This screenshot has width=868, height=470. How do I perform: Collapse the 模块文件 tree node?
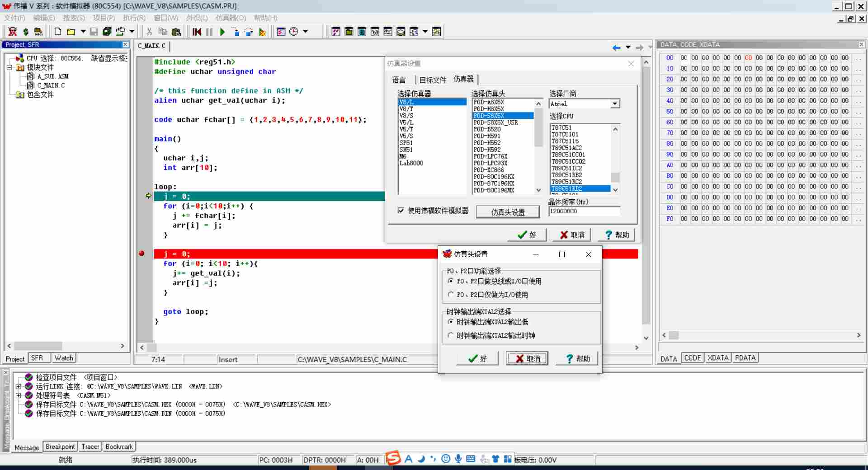(x=9, y=67)
